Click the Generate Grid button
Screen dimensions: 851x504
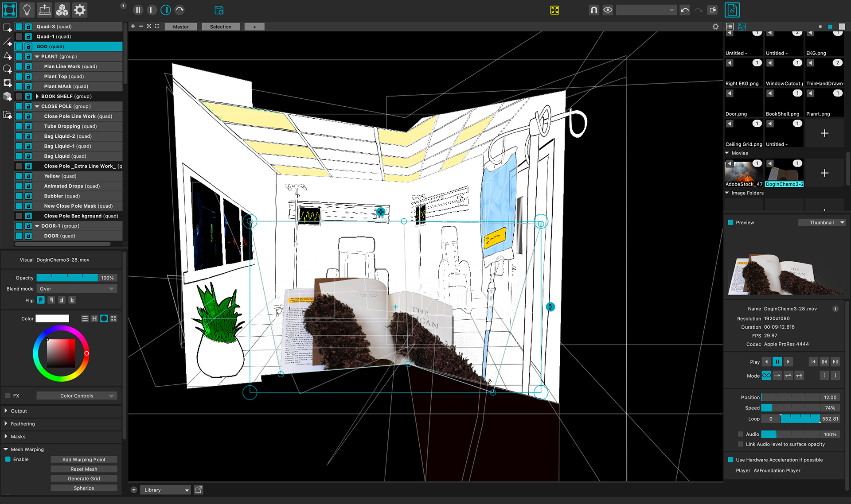pyautogui.click(x=84, y=478)
